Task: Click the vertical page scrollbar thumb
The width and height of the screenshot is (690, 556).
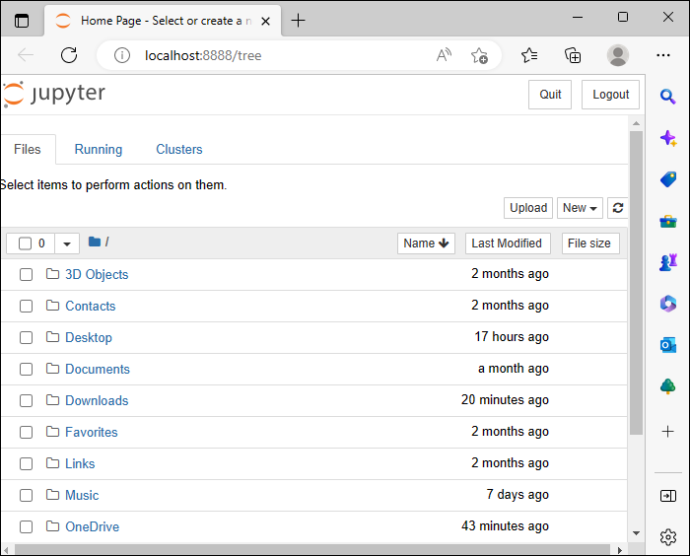Action: [x=636, y=282]
